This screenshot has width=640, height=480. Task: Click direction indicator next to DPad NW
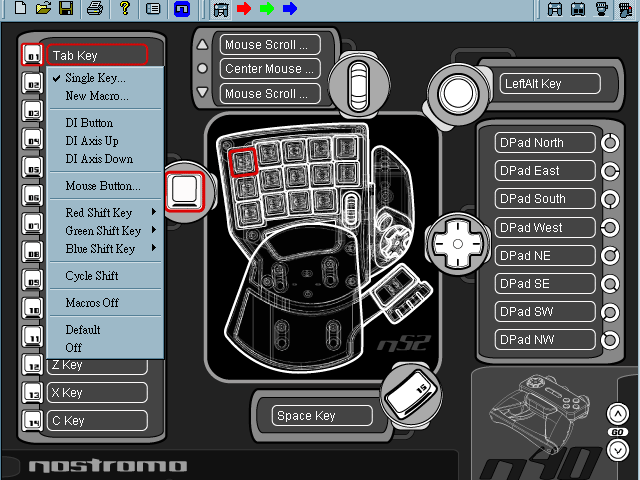610,340
